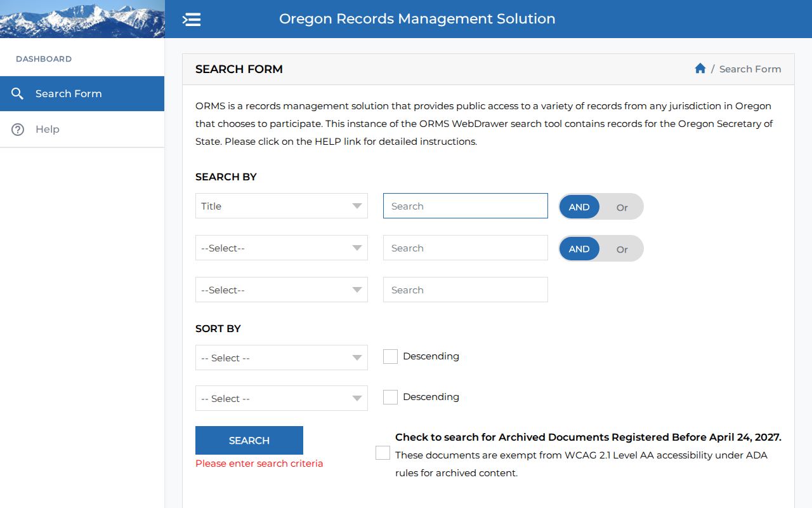Toggle the sidebar menu hamburger icon

coord(192,19)
